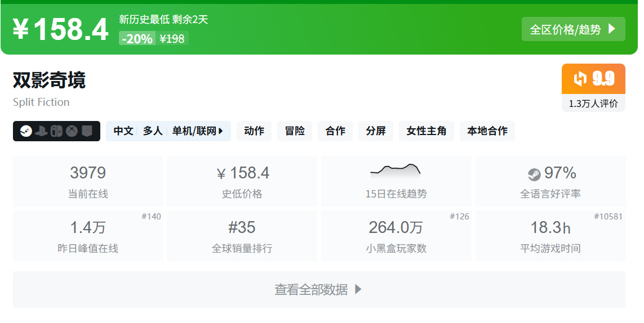The image size is (644, 323).
Task: Select the 合作 tag
Action: pos(335,131)
